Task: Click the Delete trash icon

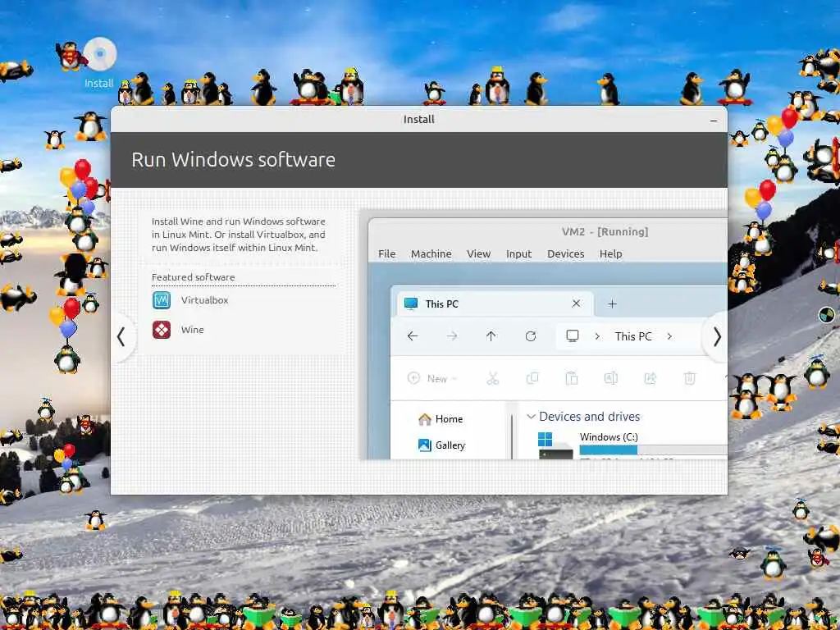Action: pyautogui.click(x=690, y=379)
